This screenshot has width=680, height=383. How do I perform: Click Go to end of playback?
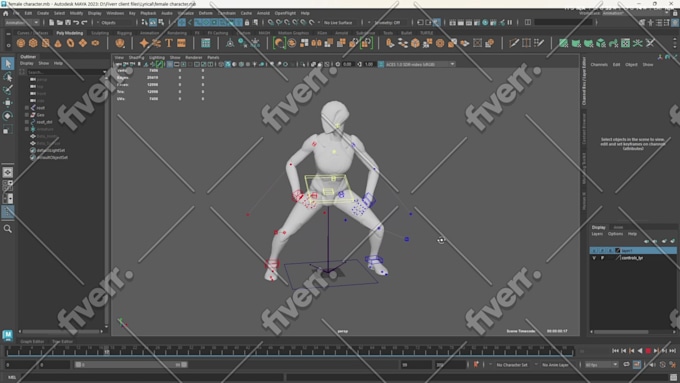672,350
